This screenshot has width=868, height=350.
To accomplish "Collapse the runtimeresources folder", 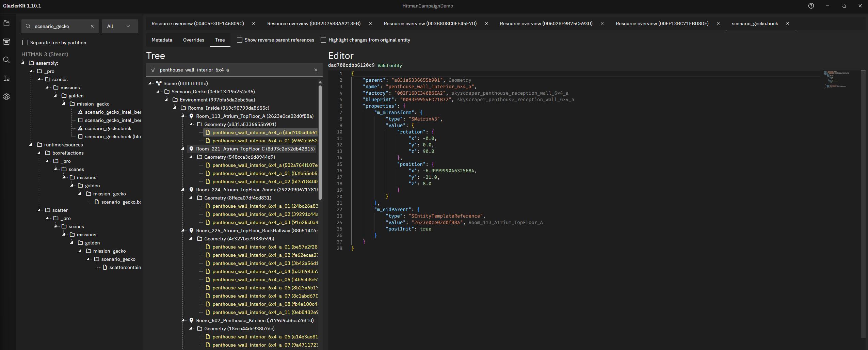I will (31, 145).
